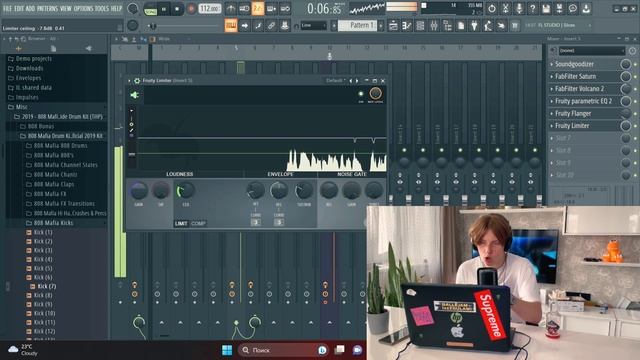Click the download content library icon
640x360 pixels.
586,8
